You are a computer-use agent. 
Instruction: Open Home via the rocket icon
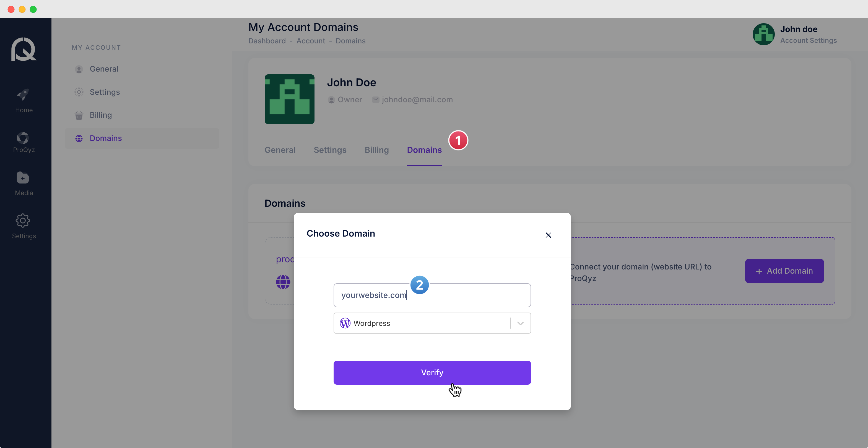coord(23,95)
